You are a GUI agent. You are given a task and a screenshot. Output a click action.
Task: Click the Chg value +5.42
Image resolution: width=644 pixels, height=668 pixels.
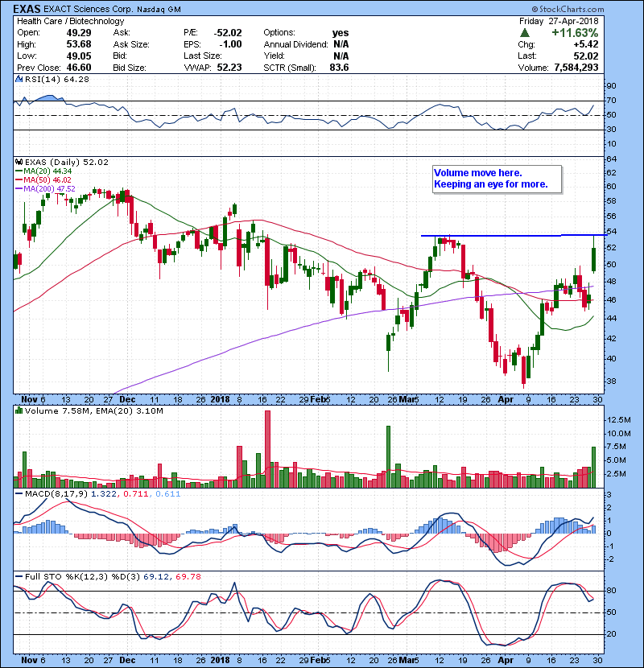coord(585,44)
